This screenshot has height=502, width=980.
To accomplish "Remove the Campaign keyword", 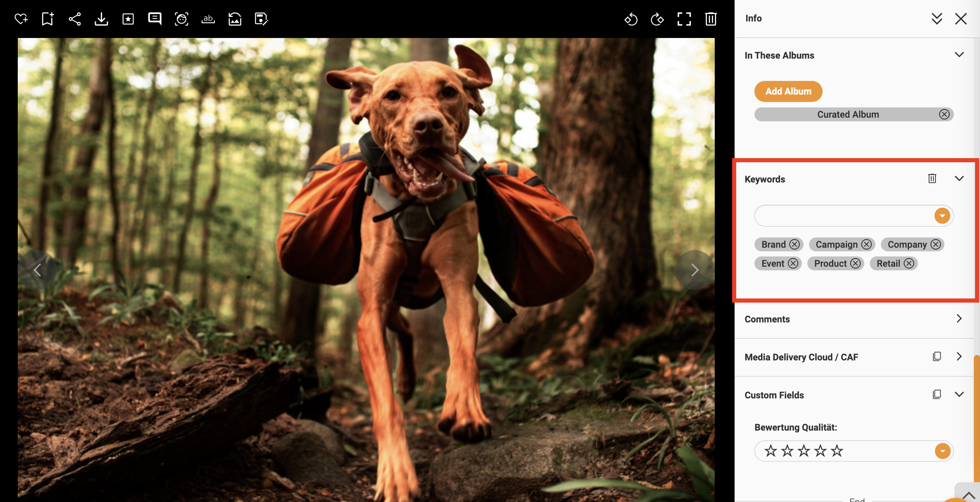I will 867,244.
